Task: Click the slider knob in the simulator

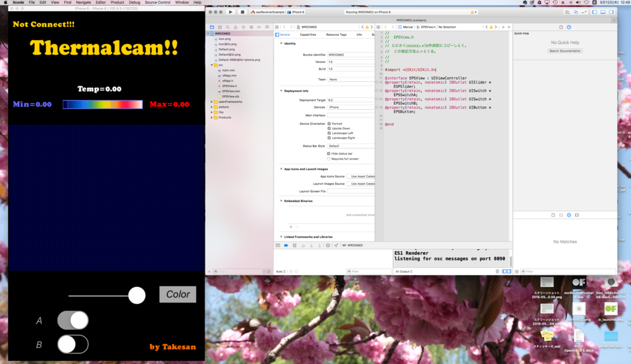Action: pyautogui.click(x=137, y=296)
